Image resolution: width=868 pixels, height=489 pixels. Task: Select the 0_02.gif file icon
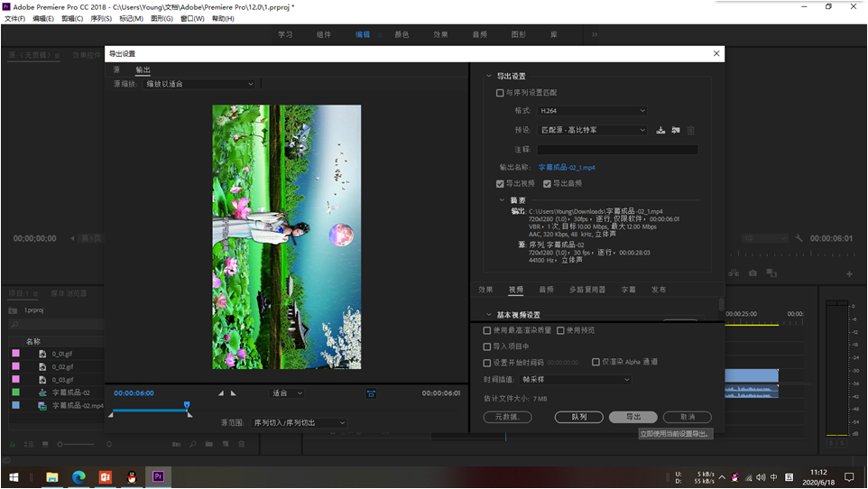coord(42,366)
